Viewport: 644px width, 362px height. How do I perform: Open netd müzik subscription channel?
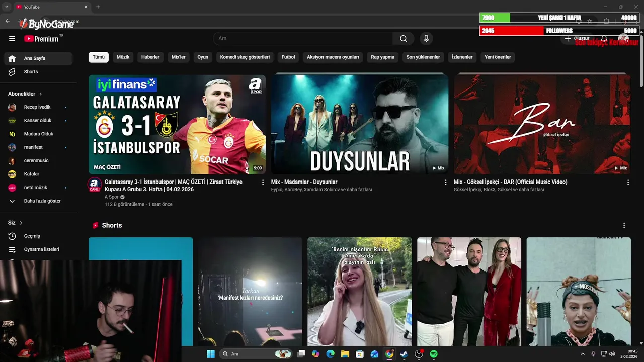coord(38,188)
